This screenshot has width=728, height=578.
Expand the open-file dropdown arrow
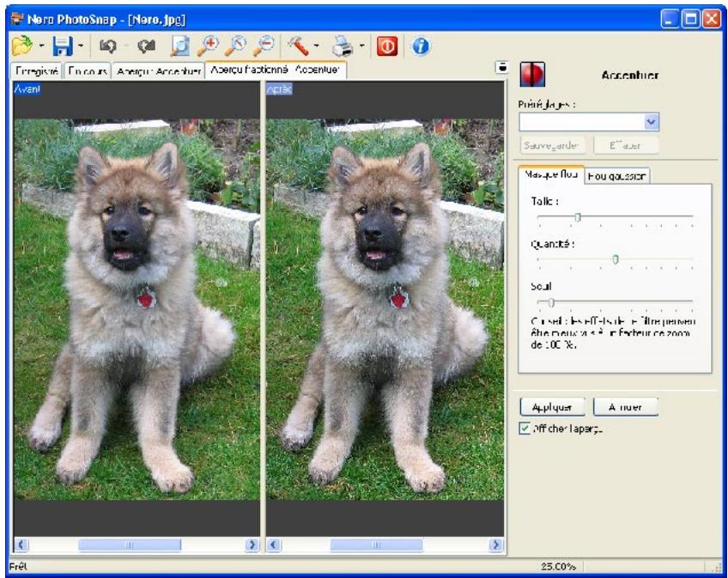(x=41, y=46)
